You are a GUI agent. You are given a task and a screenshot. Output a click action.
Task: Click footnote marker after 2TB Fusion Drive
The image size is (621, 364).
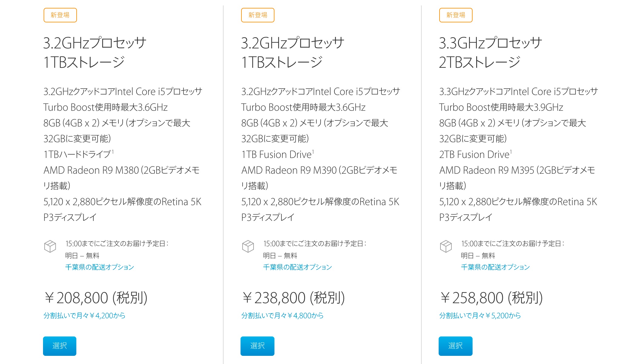[x=511, y=152]
